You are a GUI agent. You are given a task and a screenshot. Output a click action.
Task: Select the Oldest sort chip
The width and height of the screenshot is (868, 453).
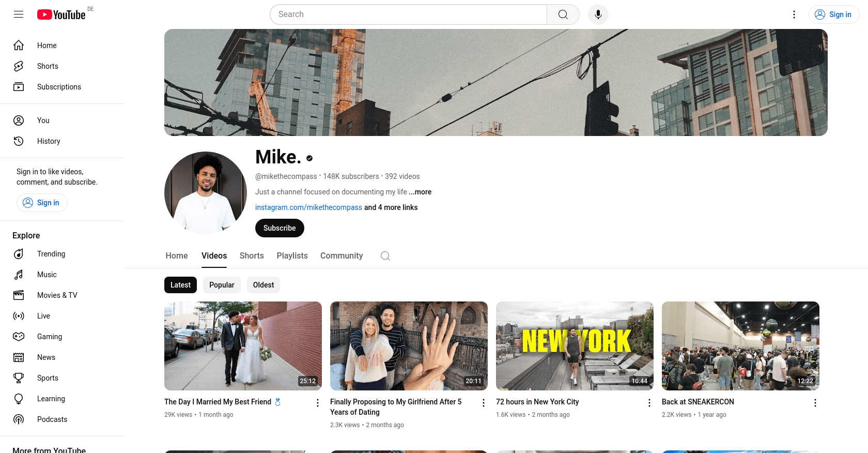tap(263, 285)
